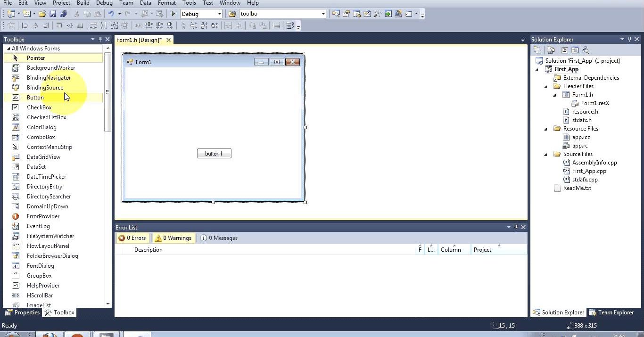Click the Undo arrow icon
The image size is (644, 337).
tap(111, 14)
